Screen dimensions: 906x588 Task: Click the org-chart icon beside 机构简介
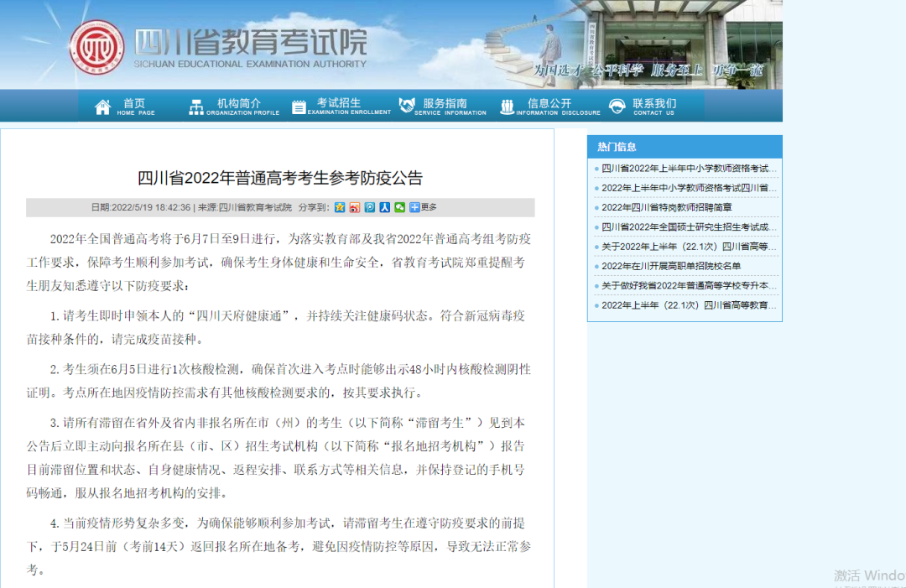[195, 104]
